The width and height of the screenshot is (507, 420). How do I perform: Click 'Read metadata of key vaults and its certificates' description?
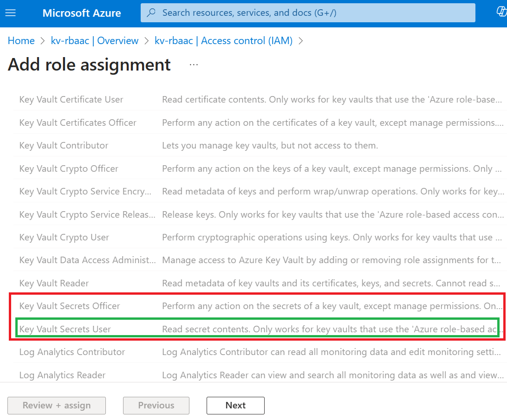(331, 283)
